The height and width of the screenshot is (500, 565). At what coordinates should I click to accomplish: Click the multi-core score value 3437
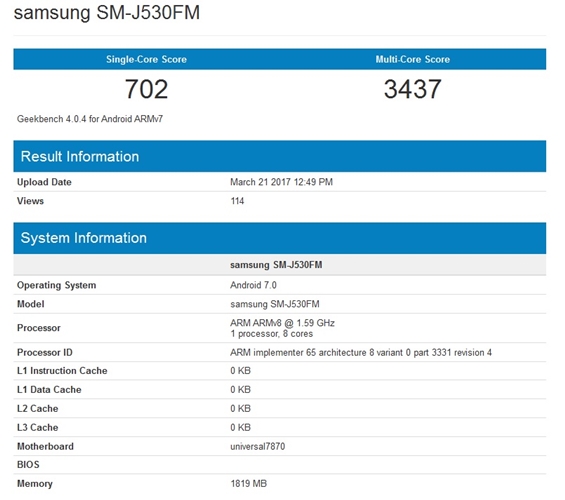click(413, 89)
